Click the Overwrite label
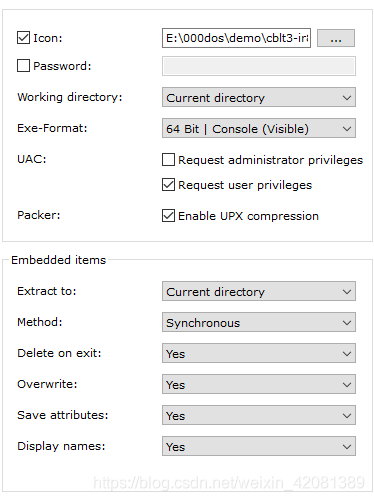This screenshot has height=501, width=374. click(47, 384)
